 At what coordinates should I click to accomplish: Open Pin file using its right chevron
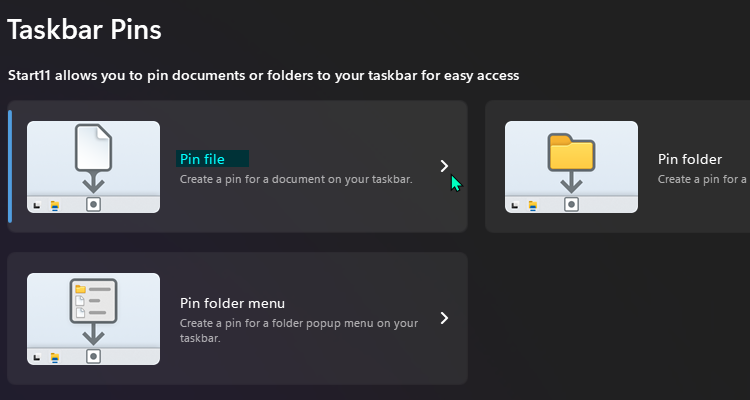444,166
